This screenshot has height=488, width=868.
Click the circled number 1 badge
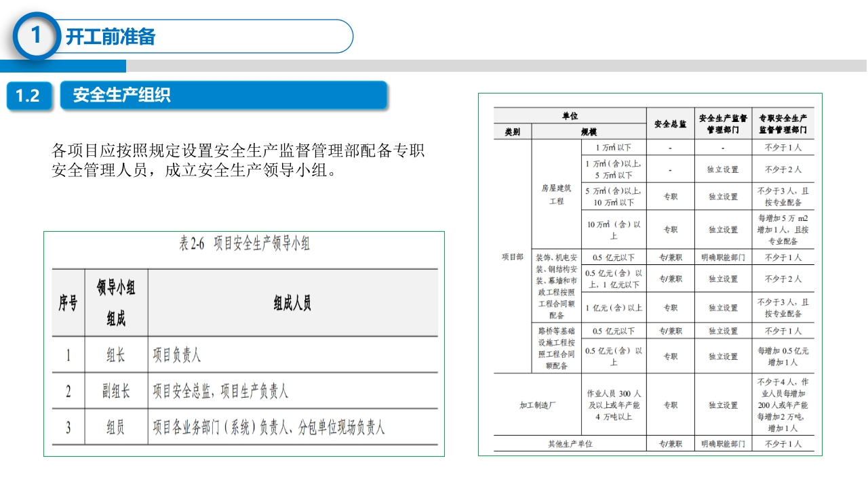(x=36, y=35)
